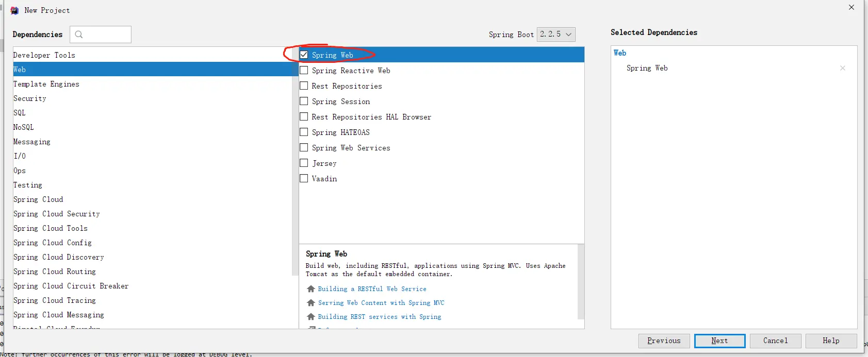Select the I/O category

coord(152,156)
